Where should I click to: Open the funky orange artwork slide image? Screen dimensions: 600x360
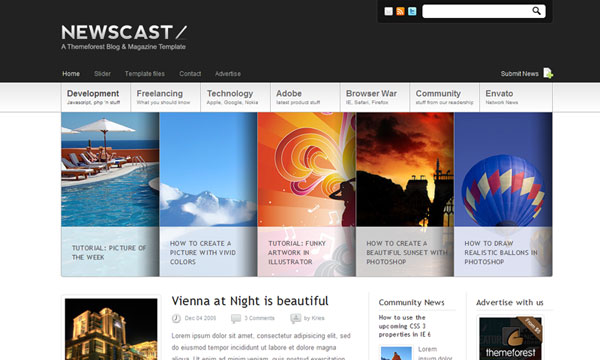(307, 169)
